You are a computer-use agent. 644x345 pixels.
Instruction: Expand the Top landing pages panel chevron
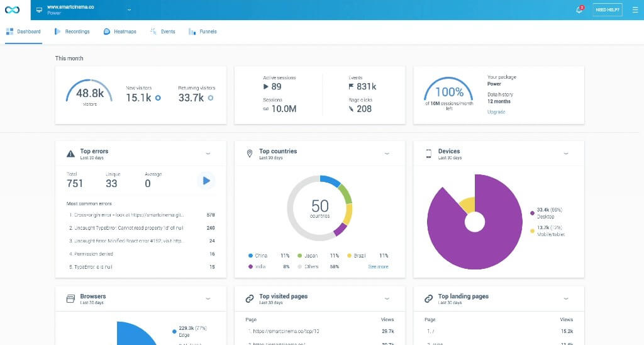click(566, 299)
